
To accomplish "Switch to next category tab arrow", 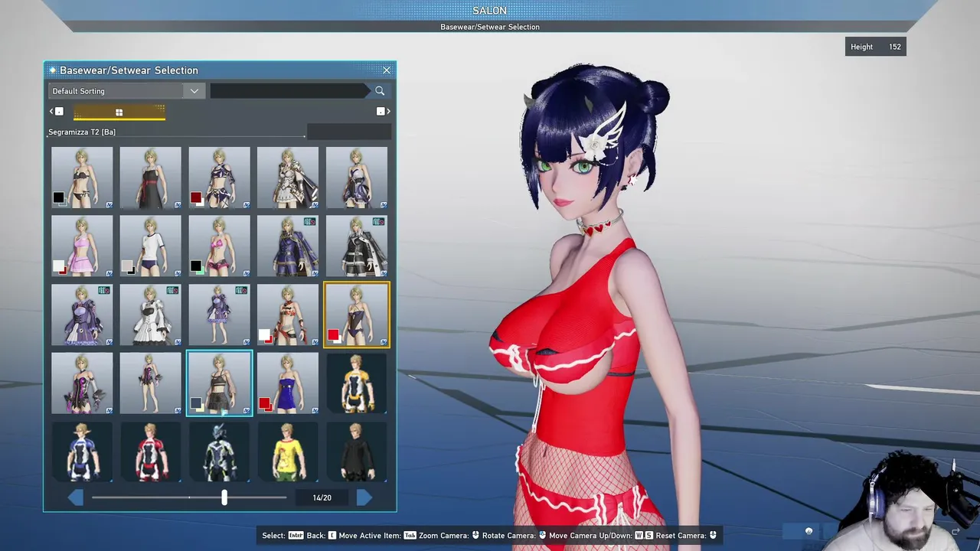I will click(384, 112).
